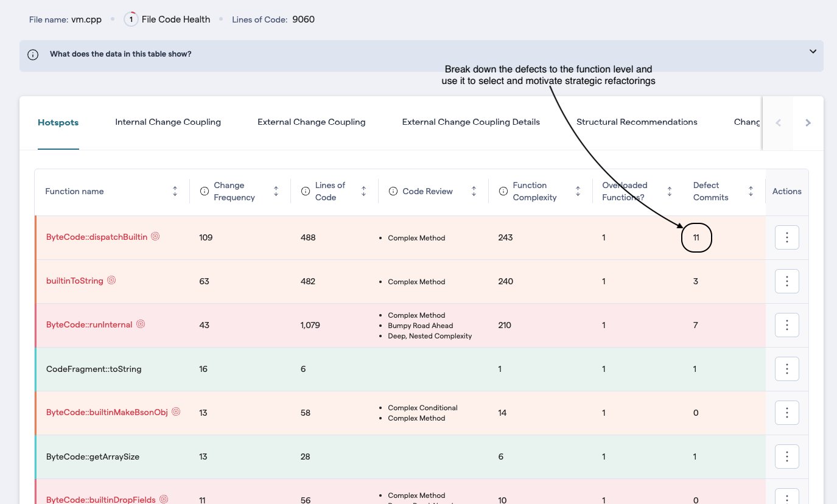The height and width of the screenshot is (504, 837).
Task: Open the Actions menu for ByteCode::dispatchBuiltin
Action: [x=786, y=237]
